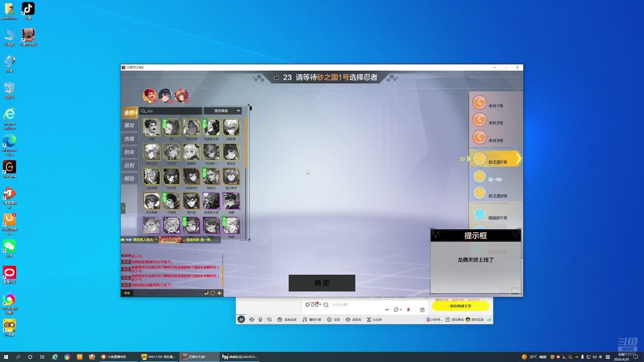Switch to the 辅助 category tab
This screenshot has height=362, width=644.
tap(129, 178)
